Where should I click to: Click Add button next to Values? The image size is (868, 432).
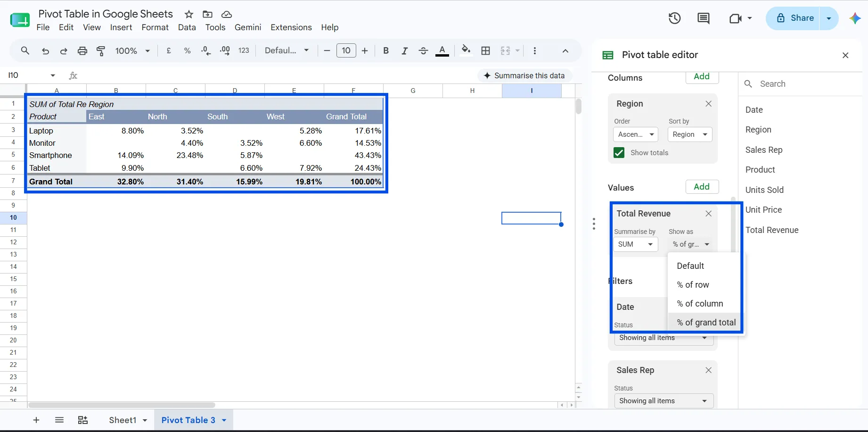pyautogui.click(x=702, y=187)
